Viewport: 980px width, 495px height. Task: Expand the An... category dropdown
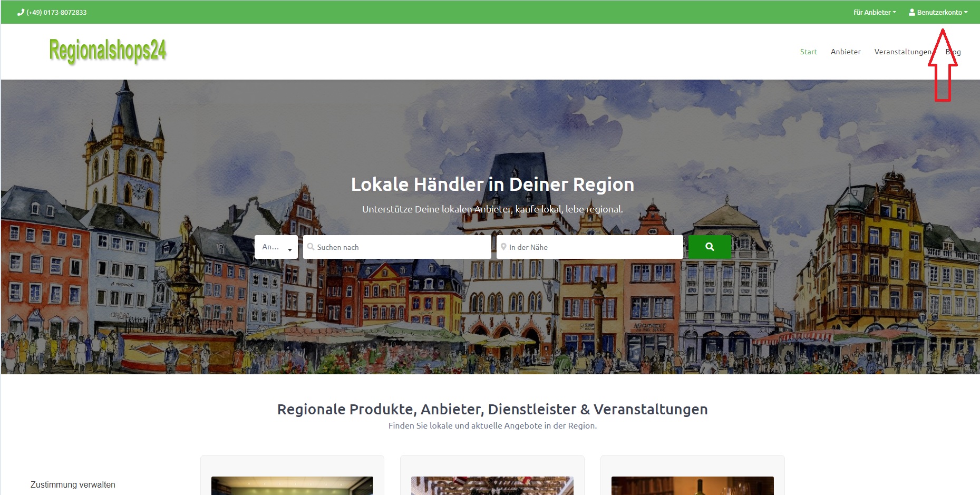pyautogui.click(x=276, y=247)
